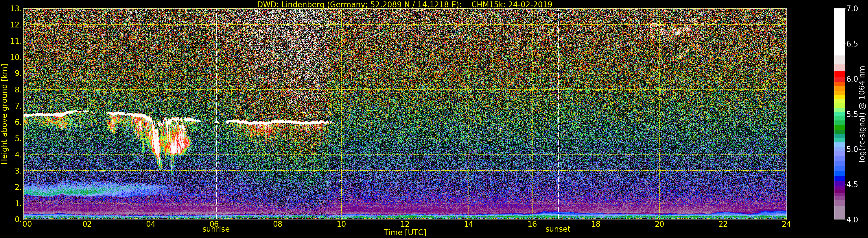Click the time axis tick '24'
This screenshot has height=238, width=868.
(x=786, y=224)
